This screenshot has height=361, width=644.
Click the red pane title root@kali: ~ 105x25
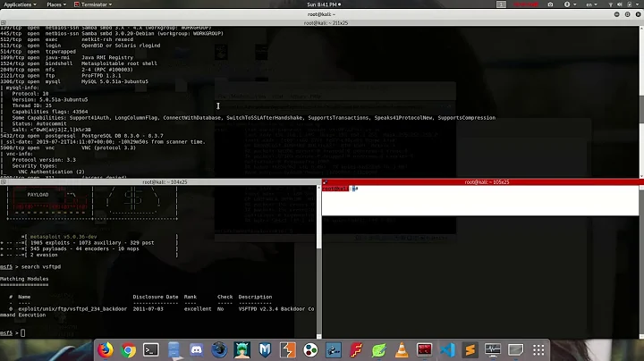(x=487, y=182)
